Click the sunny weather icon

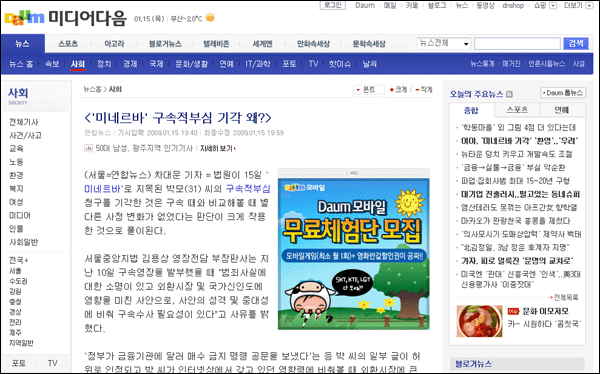tap(210, 18)
